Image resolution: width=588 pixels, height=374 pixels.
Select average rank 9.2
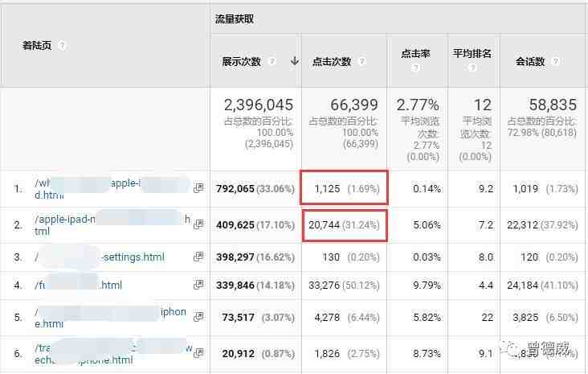486,188
